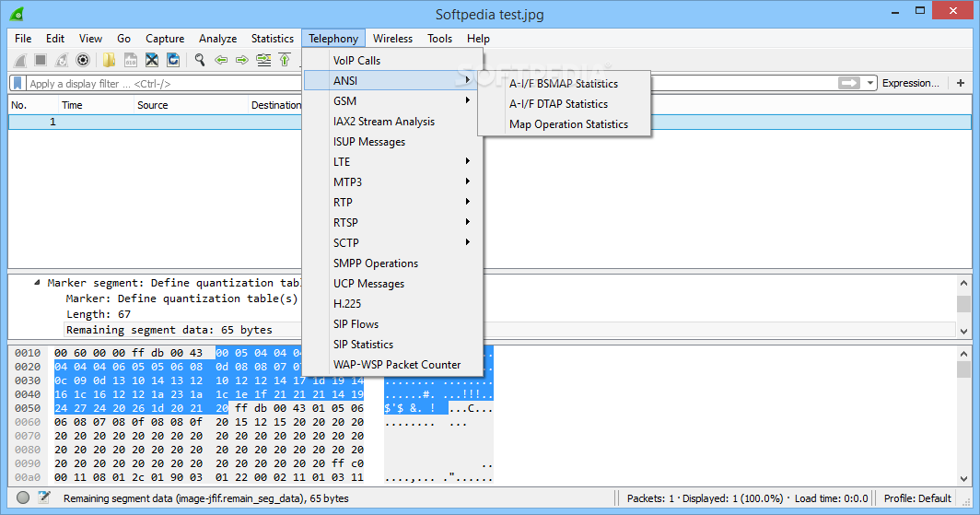Screen dimensions: 980x515
Task: Sort by the Time column header
Action: (x=96, y=105)
